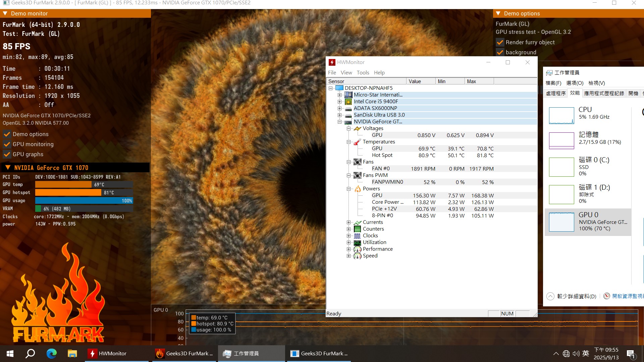The width and height of the screenshot is (644, 362).
Task: Expand the Utilization node
Action: (x=348, y=242)
